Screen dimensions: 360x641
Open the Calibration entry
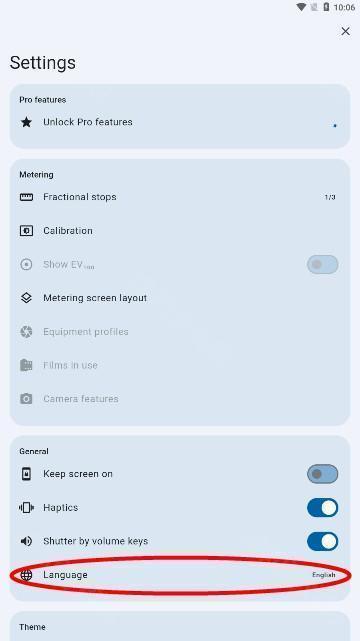[180, 231]
